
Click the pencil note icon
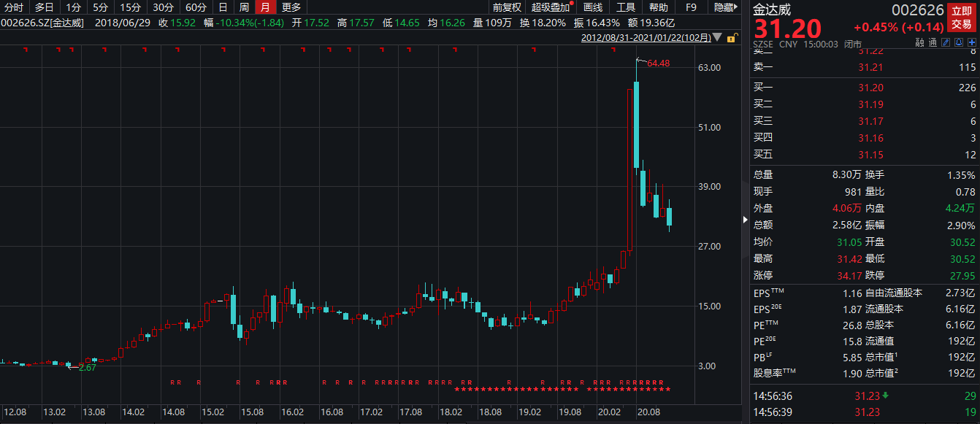pos(946,43)
